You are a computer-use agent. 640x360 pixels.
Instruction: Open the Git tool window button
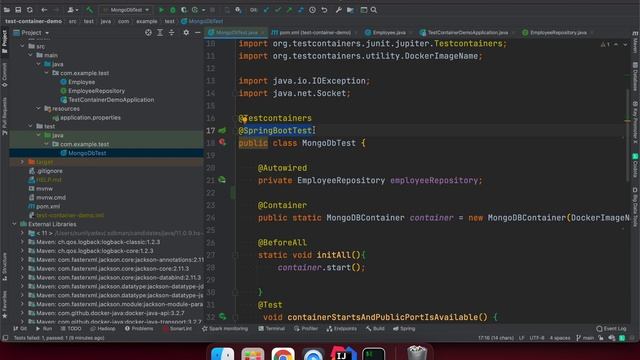point(20,329)
